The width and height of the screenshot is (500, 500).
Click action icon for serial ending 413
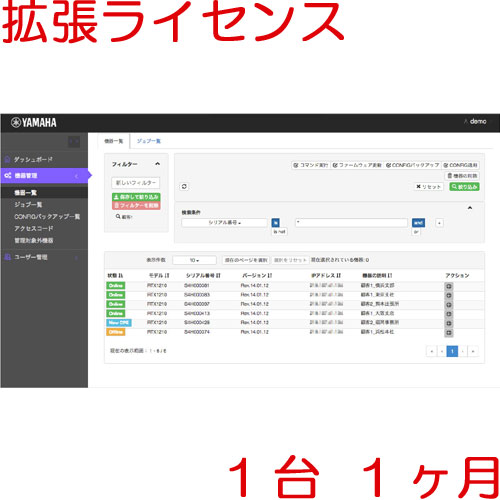[x=449, y=314]
